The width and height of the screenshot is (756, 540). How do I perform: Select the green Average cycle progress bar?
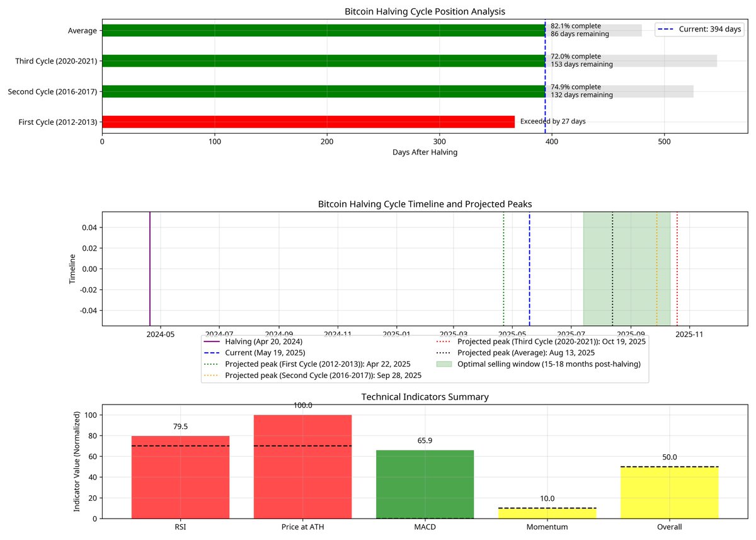323,30
